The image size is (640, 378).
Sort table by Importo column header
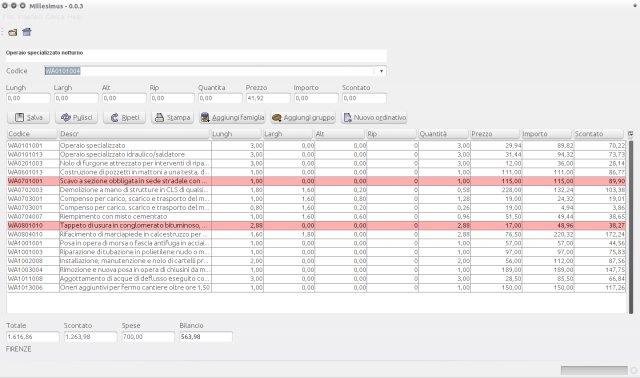(x=547, y=134)
